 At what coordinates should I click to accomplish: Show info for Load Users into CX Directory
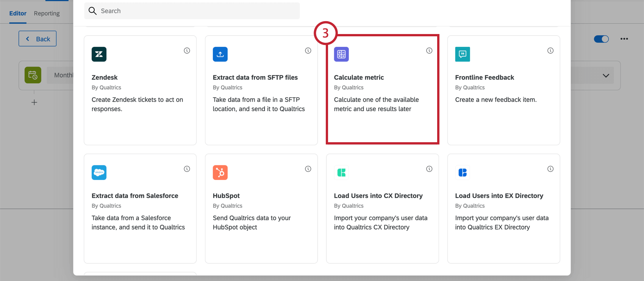coord(429,169)
